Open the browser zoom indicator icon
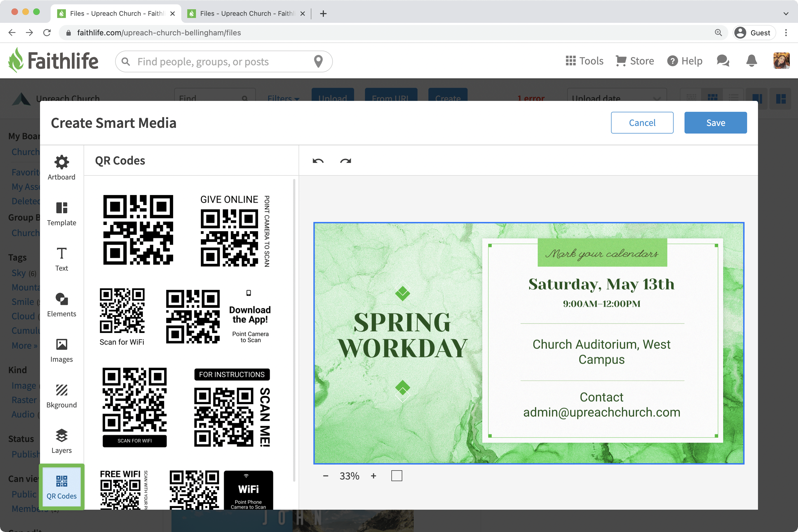Screen dimensions: 798x532 (718, 33)
